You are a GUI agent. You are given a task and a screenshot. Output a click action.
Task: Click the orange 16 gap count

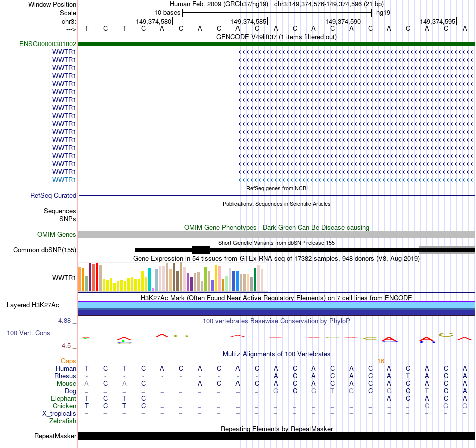pos(381,361)
